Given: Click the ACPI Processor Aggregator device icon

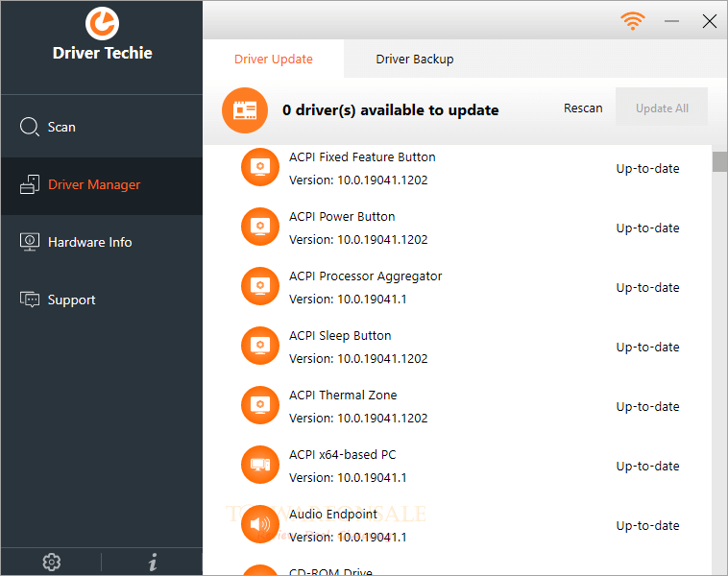Looking at the screenshot, I should click(x=260, y=286).
